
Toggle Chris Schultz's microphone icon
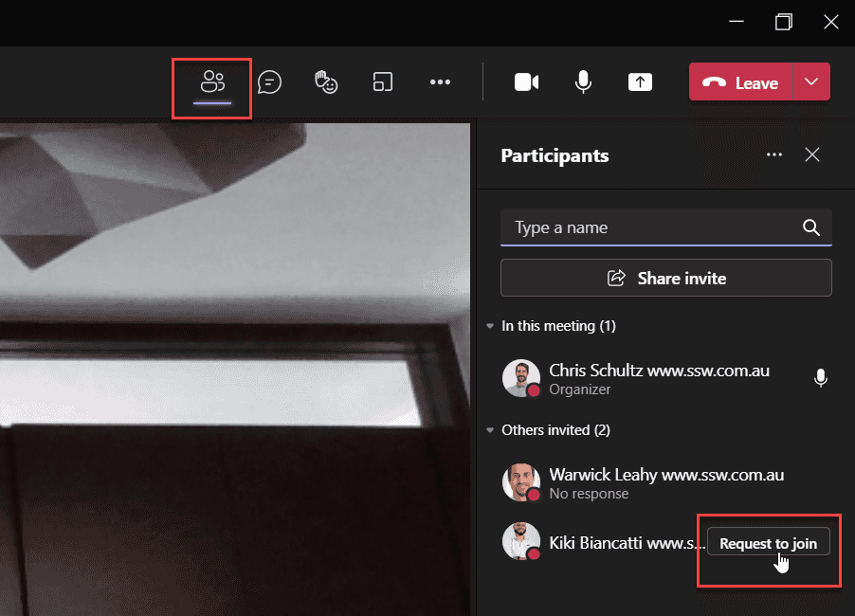point(821,378)
